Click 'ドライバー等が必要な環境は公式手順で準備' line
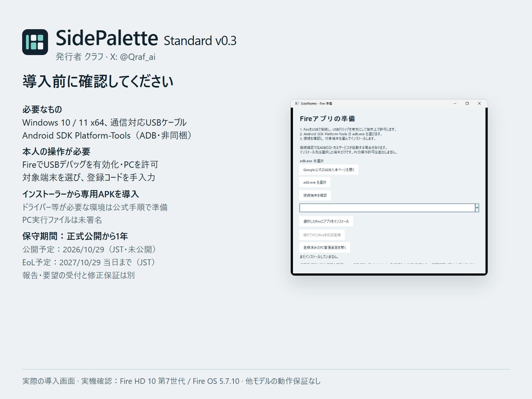This screenshot has height=399, width=532. pyautogui.click(x=95, y=207)
